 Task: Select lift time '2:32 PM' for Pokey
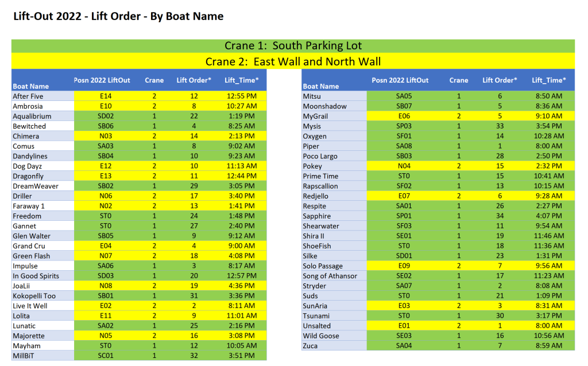click(549, 166)
